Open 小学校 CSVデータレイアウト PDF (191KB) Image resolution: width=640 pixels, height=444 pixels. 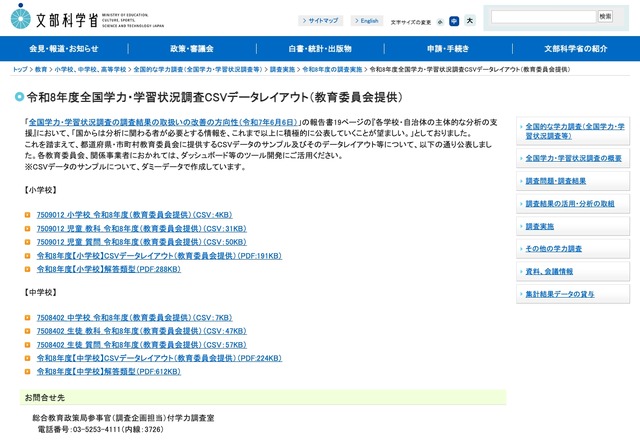tap(159, 256)
